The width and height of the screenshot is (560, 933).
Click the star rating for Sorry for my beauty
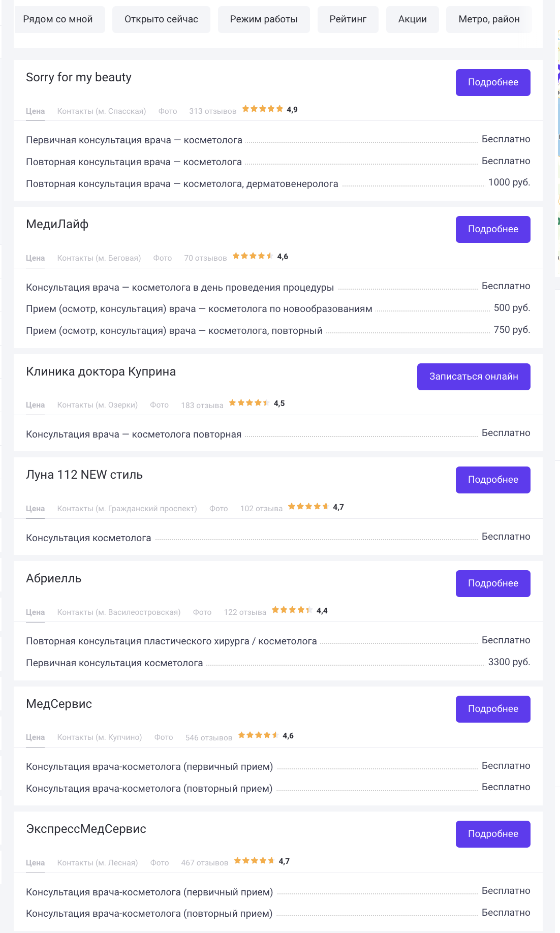[x=262, y=109]
